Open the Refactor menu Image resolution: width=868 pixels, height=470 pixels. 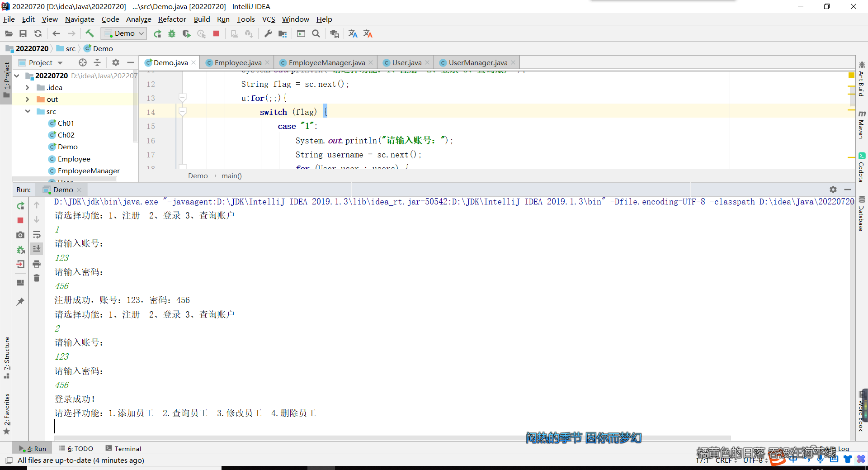172,19
